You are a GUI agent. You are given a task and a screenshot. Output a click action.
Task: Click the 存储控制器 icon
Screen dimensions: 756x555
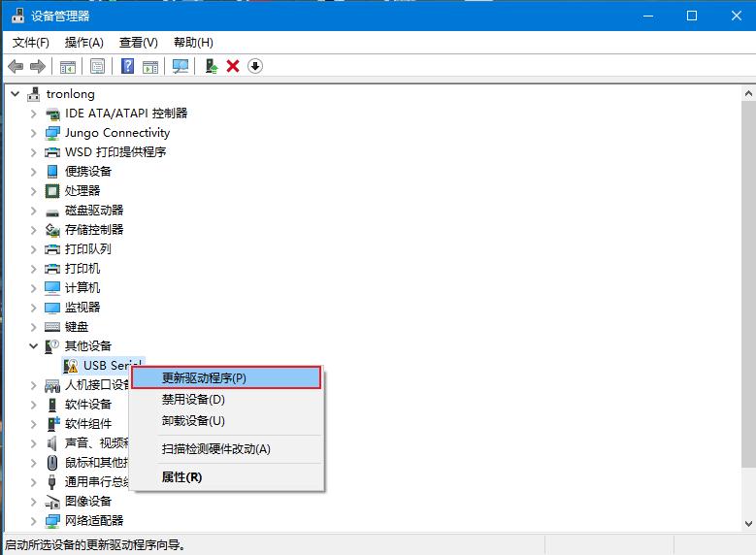coord(52,230)
